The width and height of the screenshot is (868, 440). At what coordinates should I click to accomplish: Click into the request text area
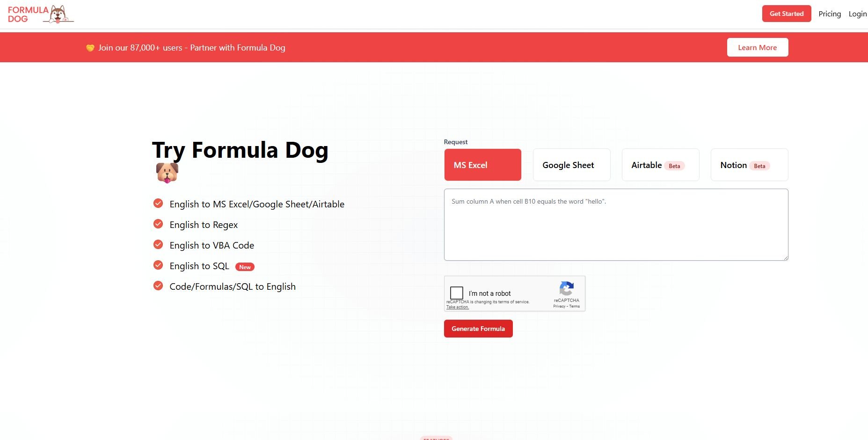(x=616, y=225)
